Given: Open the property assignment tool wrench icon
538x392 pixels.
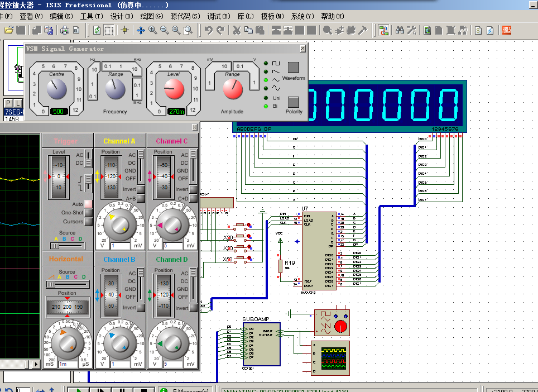Looking at the screenshot, I should coord(412,30).
